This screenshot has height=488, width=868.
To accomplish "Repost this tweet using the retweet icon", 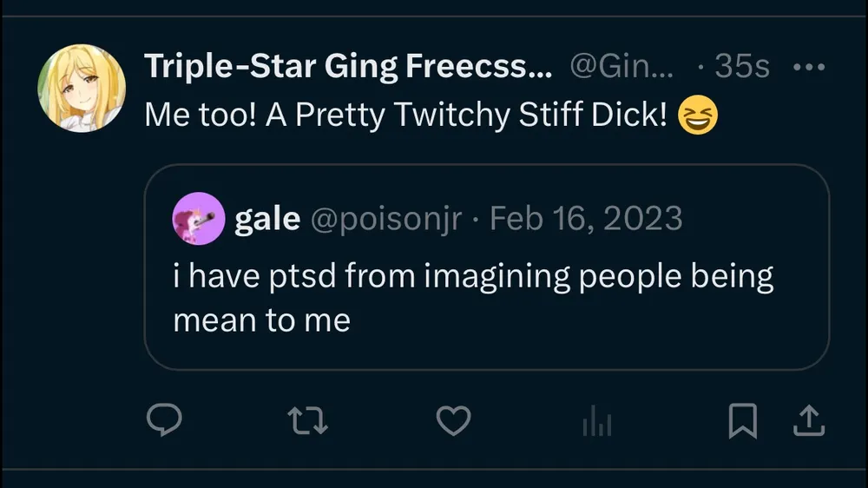I will pyautogui.click(x=306, y=421).
